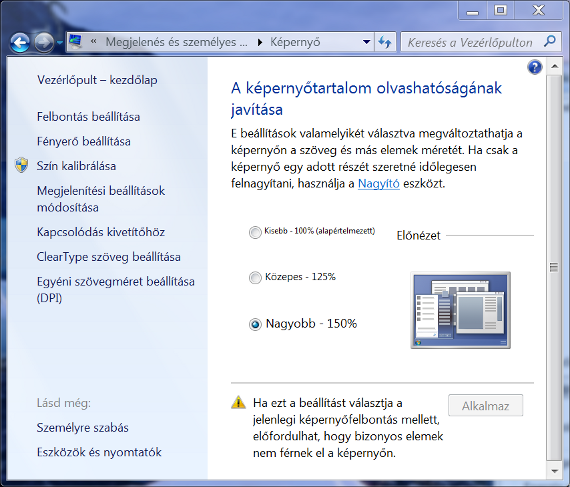Image resolution: width=570 pixels, height=487 pixels.
Task: Open 'Egyéni szövegméret beállítása (DPI)' link
Action: coord(116,290)
